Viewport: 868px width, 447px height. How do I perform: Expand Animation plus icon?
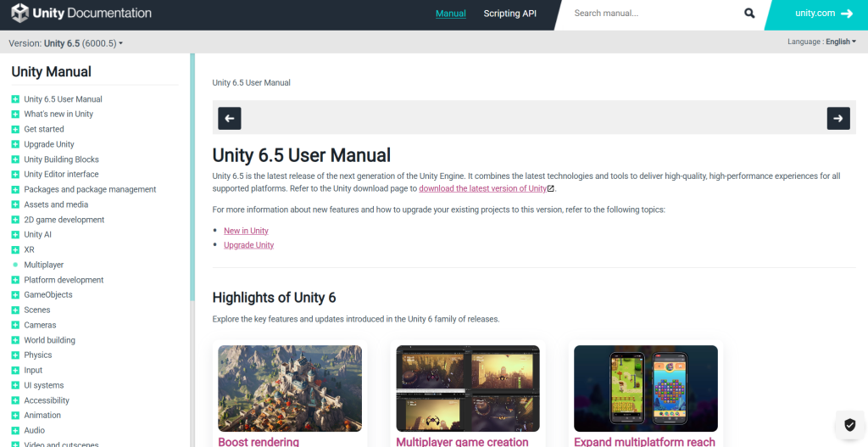(15, 416)
